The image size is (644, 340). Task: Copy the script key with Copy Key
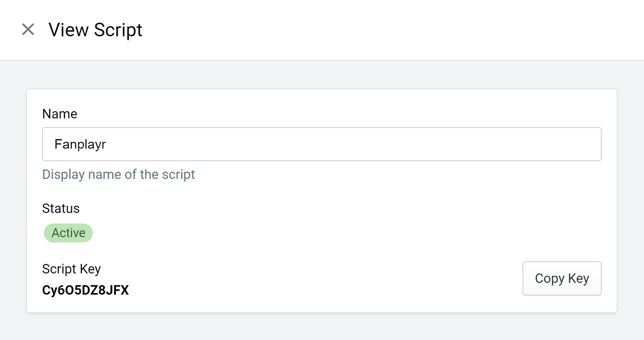click(562, 278)
